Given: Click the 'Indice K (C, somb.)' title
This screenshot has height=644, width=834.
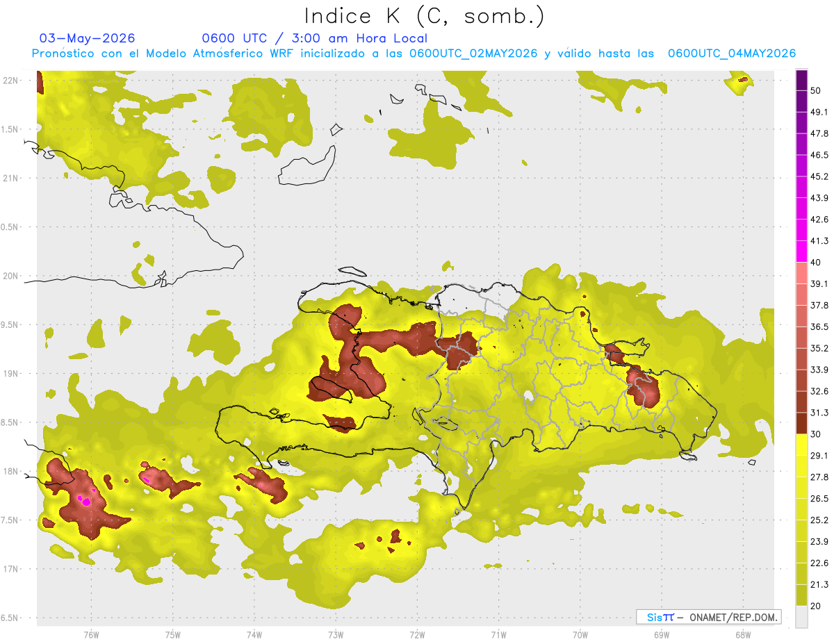Looking at the screenshot, I should pos(425,16).
